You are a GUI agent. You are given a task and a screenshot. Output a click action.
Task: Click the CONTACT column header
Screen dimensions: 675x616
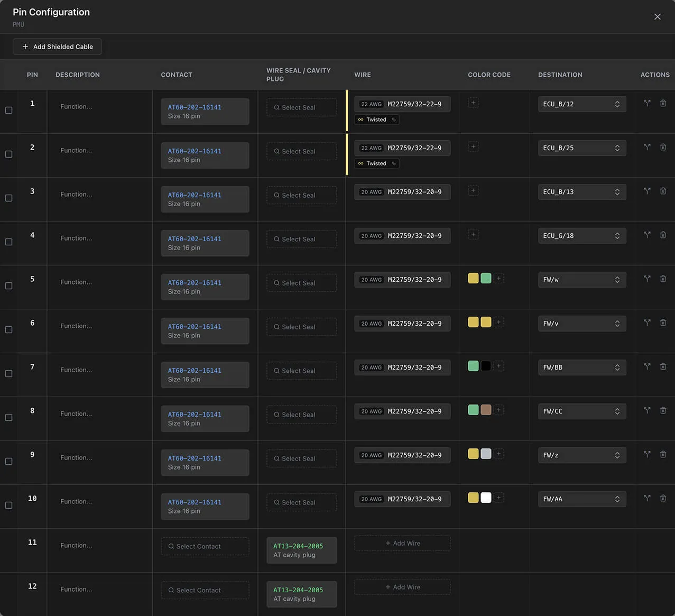tap(177, 75)
